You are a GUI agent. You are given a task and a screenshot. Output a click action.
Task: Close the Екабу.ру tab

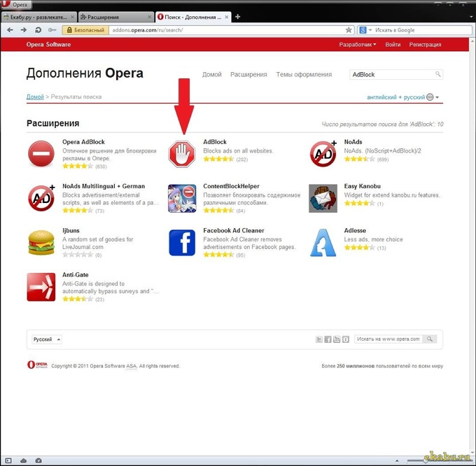(72, 17)
